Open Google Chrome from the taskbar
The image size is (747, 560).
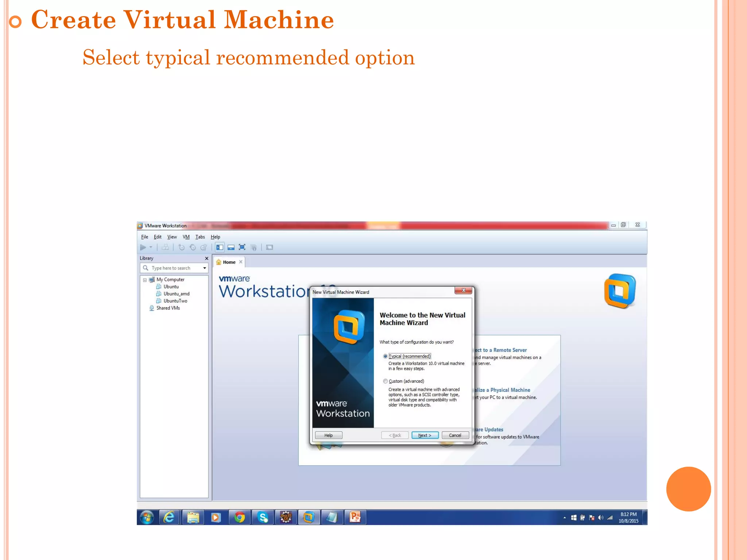239,517
